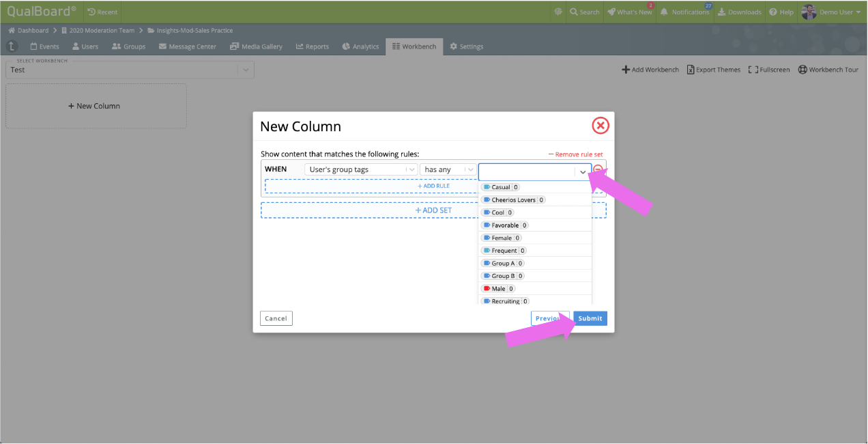Select the Group B tag option
This screenshot has height=444, width=868.
[535, 276]
